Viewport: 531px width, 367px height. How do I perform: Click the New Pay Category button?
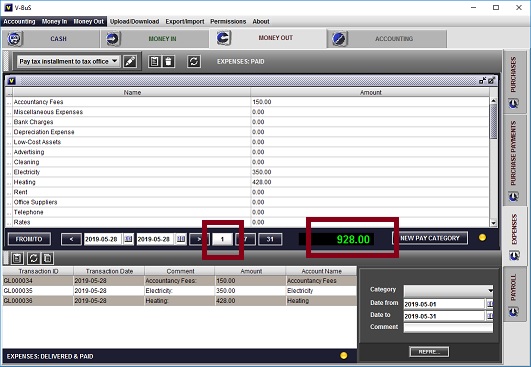click(430, 238)
